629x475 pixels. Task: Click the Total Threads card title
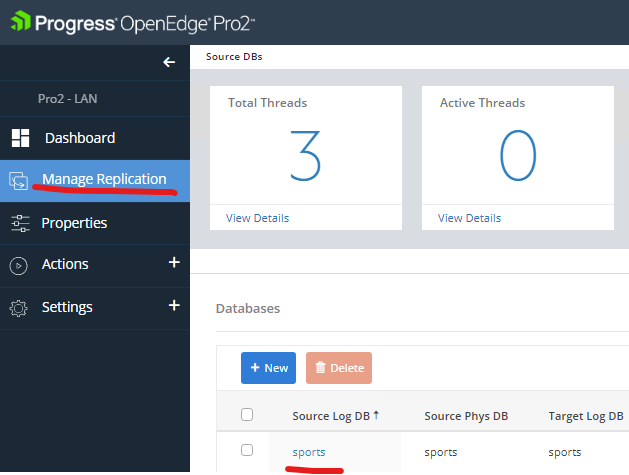click(x=268, y=103)
